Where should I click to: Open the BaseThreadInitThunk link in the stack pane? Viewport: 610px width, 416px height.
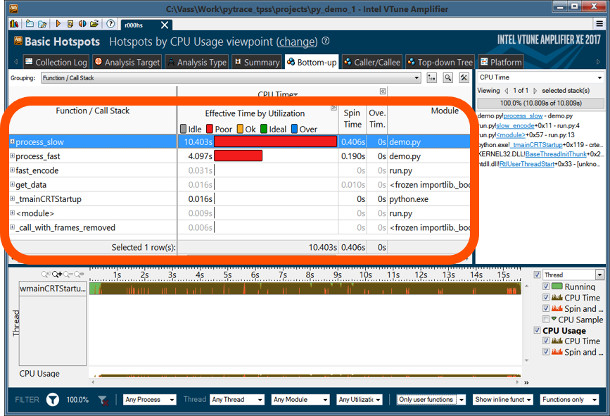click(x=556, y=154)
